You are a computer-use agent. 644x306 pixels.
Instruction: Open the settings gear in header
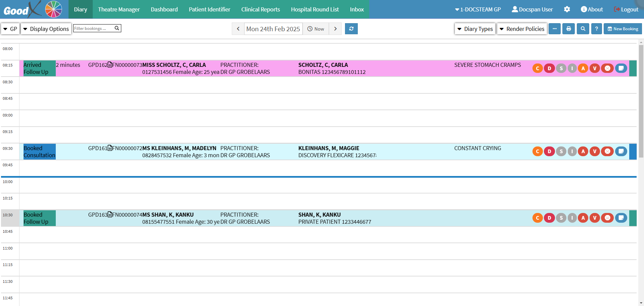[567, 9]
